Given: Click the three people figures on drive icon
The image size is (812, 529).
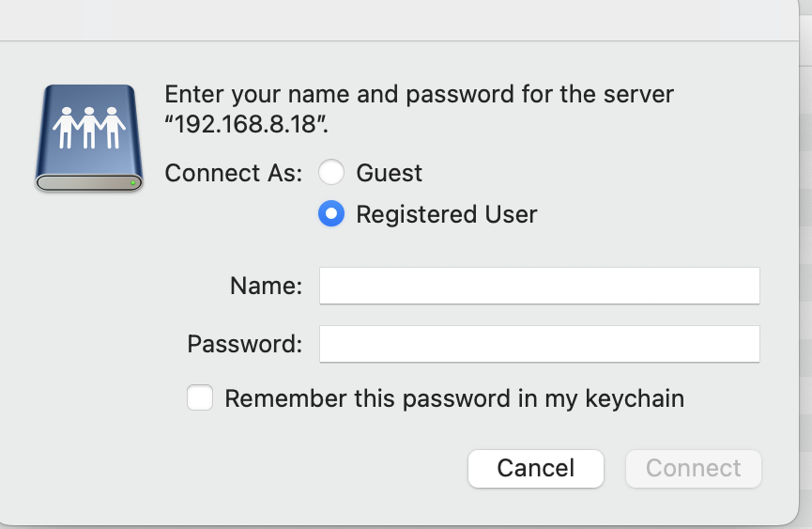Looking at the screenshot, I should (x=89, y=128).
